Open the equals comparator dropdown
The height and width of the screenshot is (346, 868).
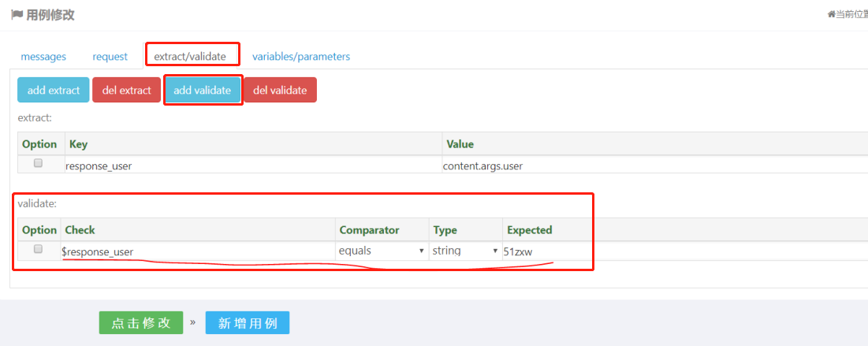[x=382, y=251]
